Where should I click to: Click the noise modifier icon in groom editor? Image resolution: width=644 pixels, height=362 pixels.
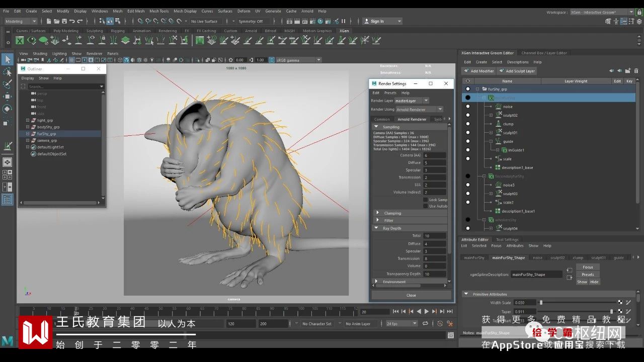498,107
